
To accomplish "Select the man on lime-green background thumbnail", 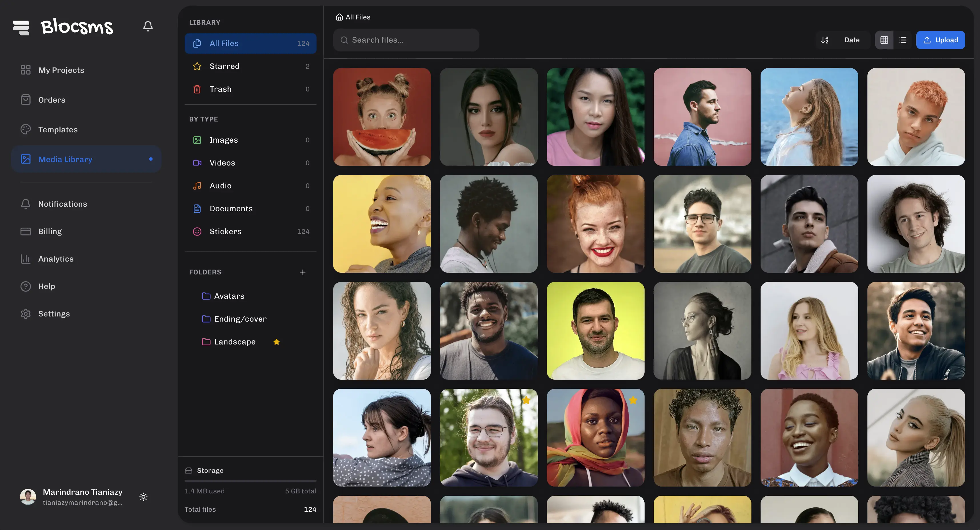I will point(595,330).
